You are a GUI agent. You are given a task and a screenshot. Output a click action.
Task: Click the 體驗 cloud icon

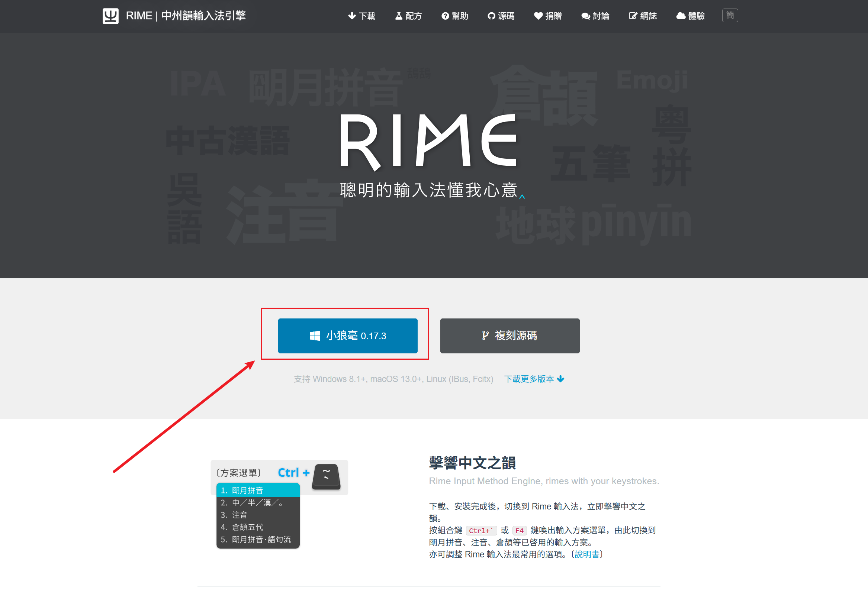coord(681,16)
